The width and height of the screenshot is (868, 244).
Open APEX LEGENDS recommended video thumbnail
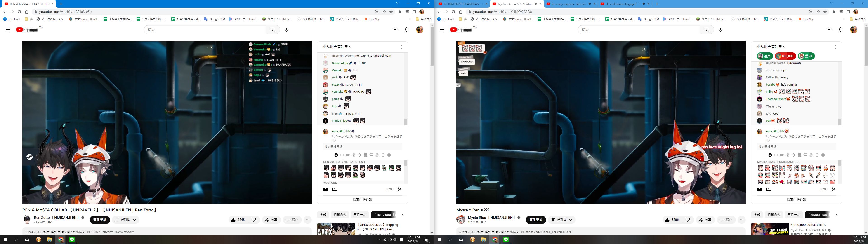[336, 229]
